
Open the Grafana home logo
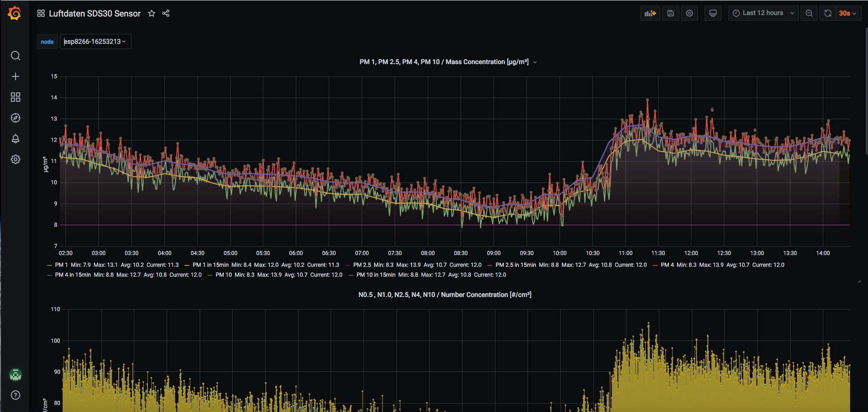[15, 13]
